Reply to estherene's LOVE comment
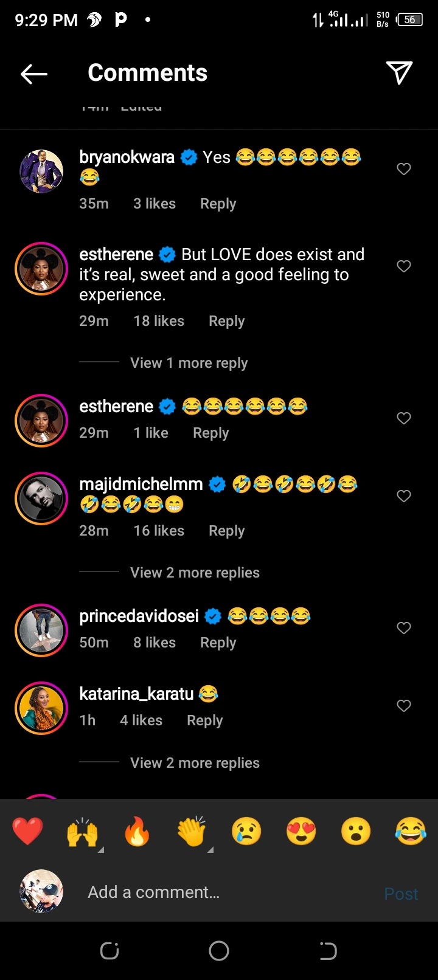The image size is (438, 980). coord(226,321)
